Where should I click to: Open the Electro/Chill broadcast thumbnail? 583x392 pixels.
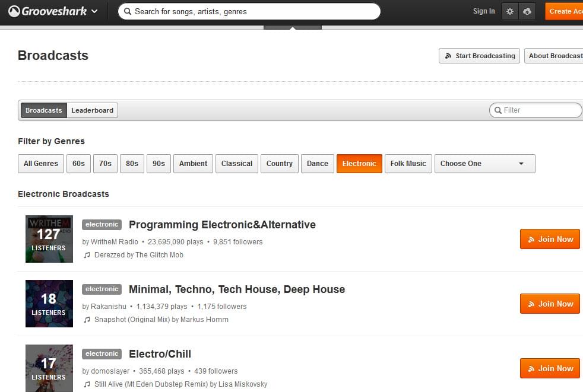(49, 368)
